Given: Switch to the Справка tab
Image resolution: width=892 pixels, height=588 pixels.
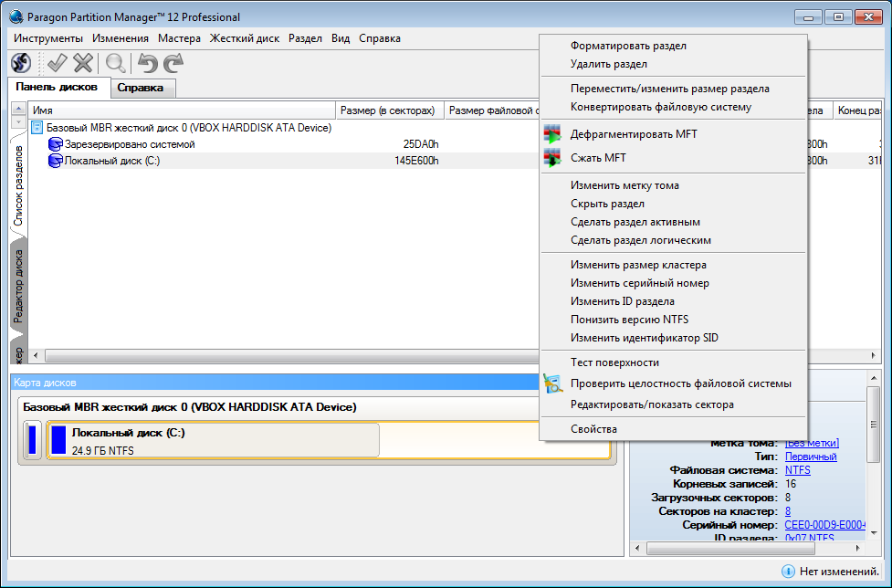Looking at the screenshot, I should 141,88.
